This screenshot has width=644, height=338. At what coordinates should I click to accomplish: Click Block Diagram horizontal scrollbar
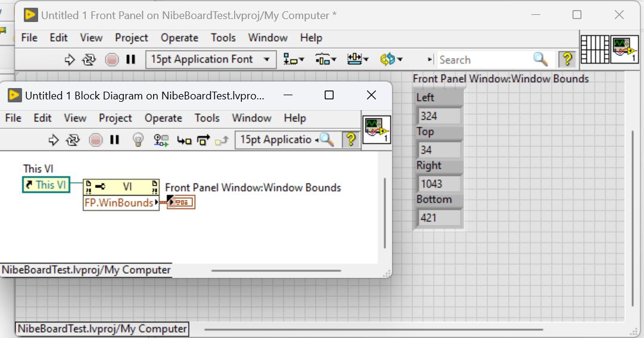click(276, 271)
